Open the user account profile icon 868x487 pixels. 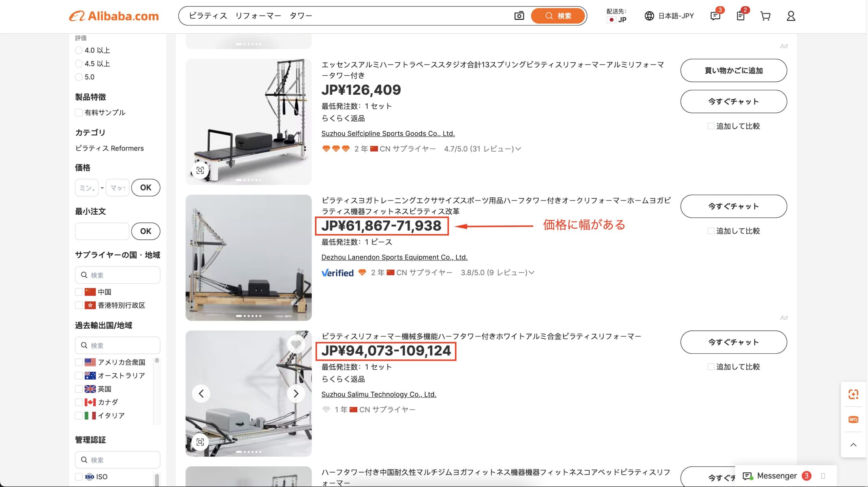pos(791,16)
